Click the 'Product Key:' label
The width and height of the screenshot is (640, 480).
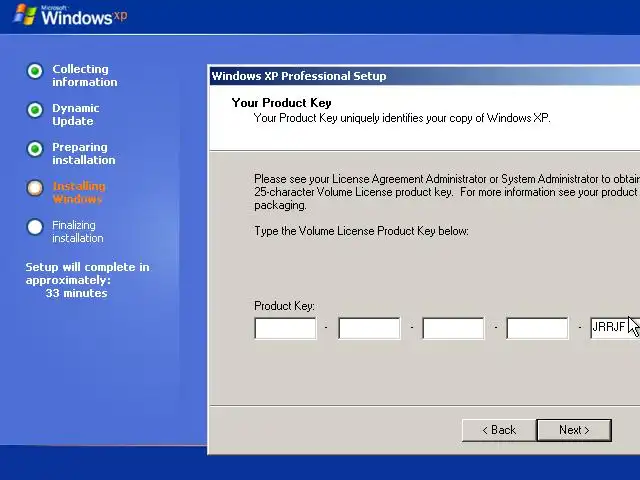[x=284, y=306]
